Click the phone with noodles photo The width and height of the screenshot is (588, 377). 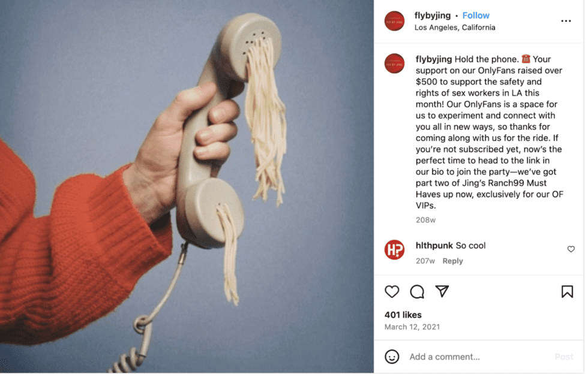[188, 188]
